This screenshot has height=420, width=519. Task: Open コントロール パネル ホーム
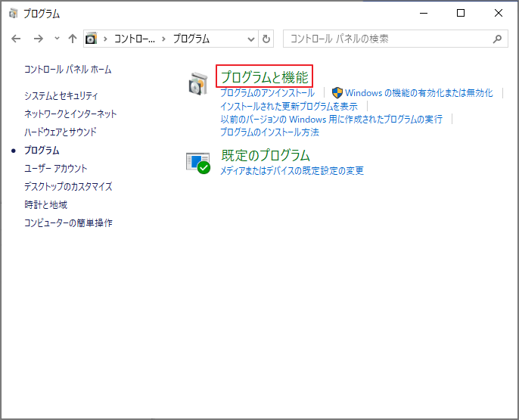tap(68, 70)
